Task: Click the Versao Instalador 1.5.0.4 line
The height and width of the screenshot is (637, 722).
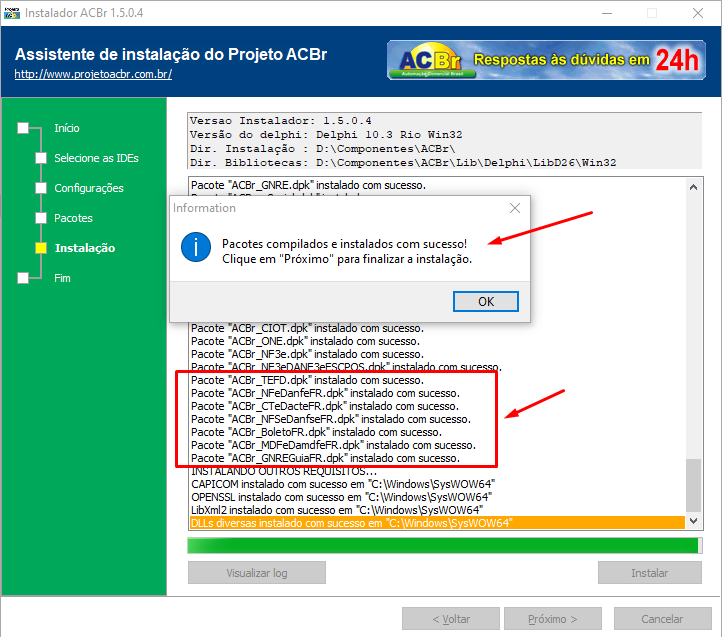Action: coord(280,121)
